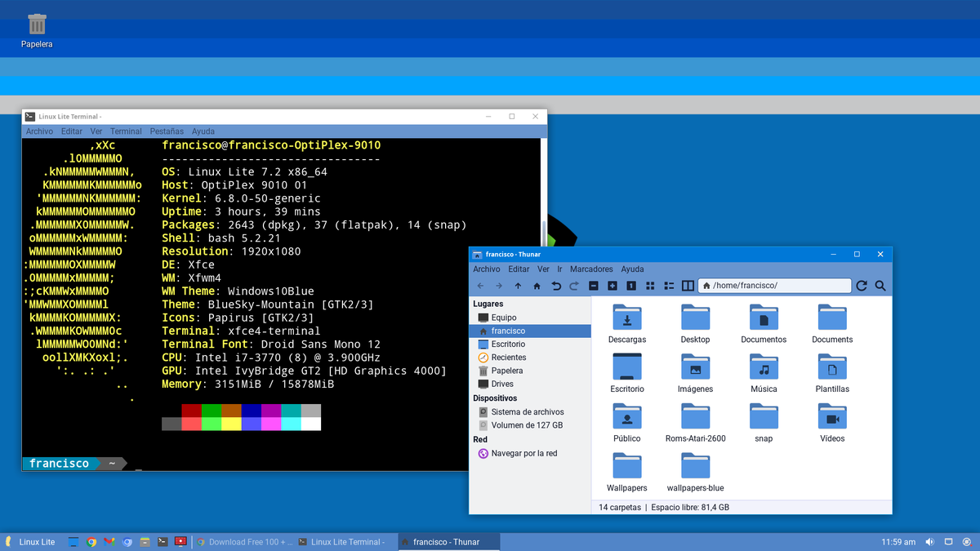Screen dimensions: 980x551
Task: Toggle split view in Thunar
Action: tap(688, 286)
